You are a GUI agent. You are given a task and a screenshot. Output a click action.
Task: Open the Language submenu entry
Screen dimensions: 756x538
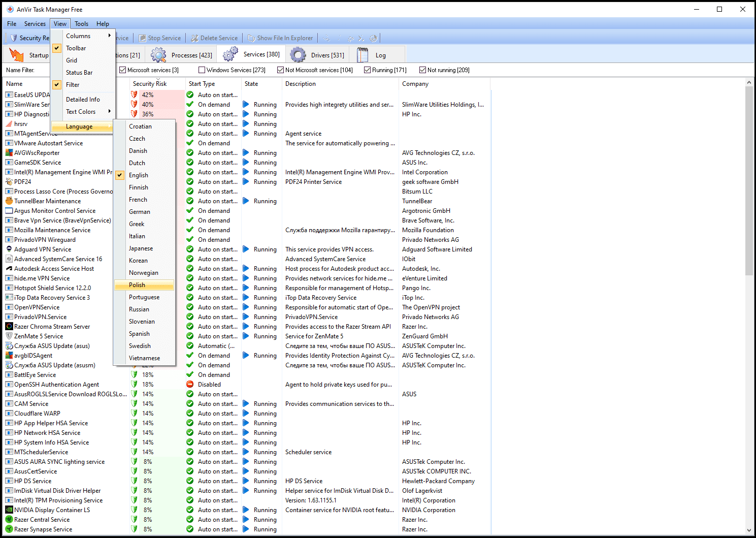point(83,126)
